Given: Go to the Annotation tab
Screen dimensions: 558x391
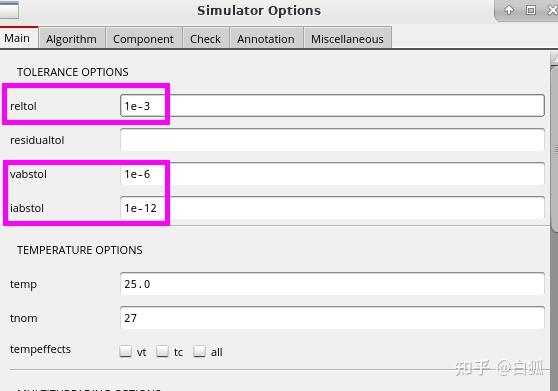Looking at the screenshot, I should point(266,38).
